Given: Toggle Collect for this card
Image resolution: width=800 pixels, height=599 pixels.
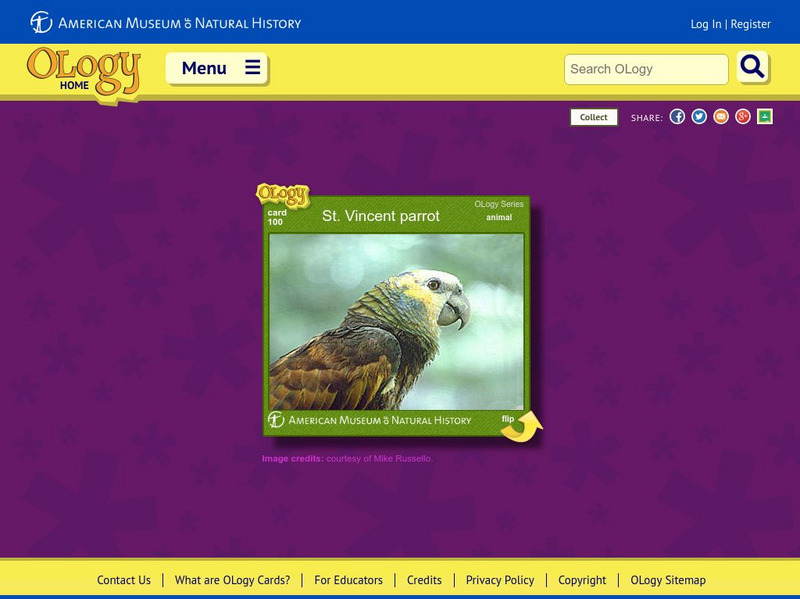Looking at the screenshot, I should 593,116.
